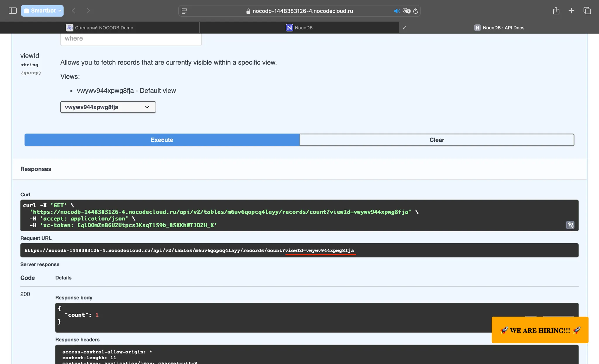
Task: Copy the curl command to clipboard
Action: point(570,225)
